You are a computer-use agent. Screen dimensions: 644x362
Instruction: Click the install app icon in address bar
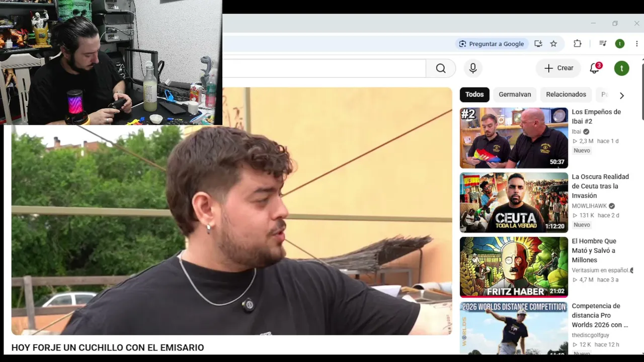[x=538, y=44]
